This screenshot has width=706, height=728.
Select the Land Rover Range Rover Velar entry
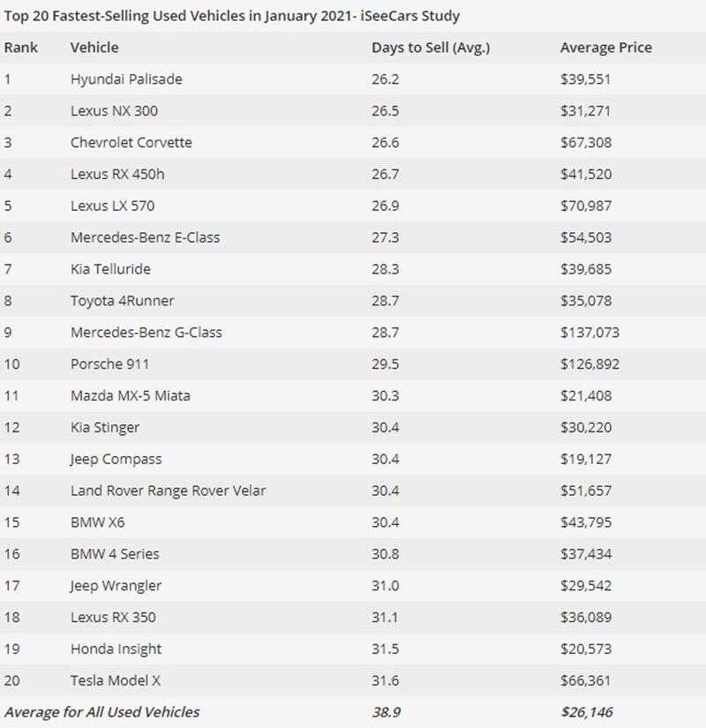pyautogui.click(x=168, y=491)
